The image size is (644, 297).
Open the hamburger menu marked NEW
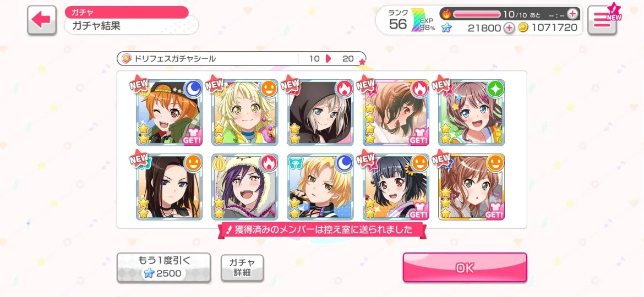602,20
